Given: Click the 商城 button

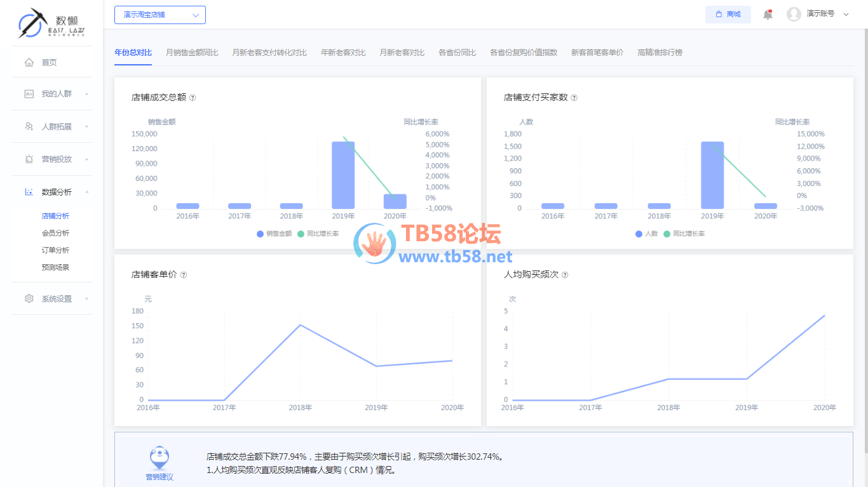Looking at the screenshot, I should tap(728, 14).
